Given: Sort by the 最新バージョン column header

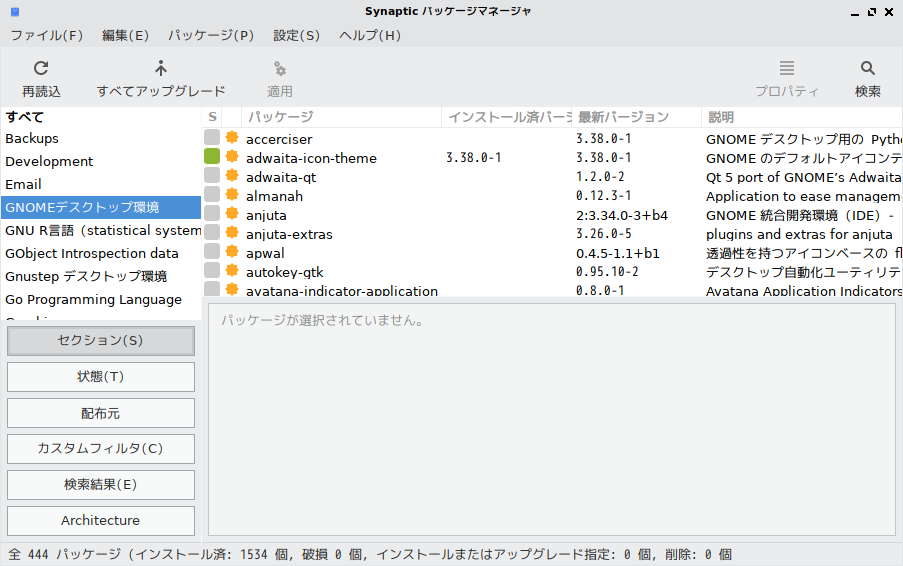Looking at the screenshot, I should (x=636, y=117).
